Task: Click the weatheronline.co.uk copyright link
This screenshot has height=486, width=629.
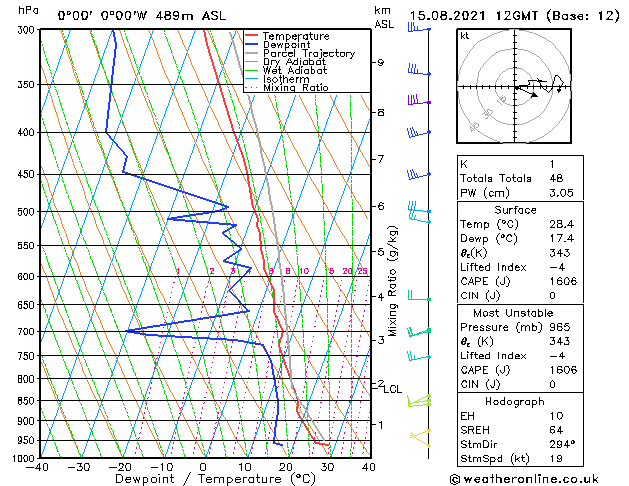Action: (524, 479)
